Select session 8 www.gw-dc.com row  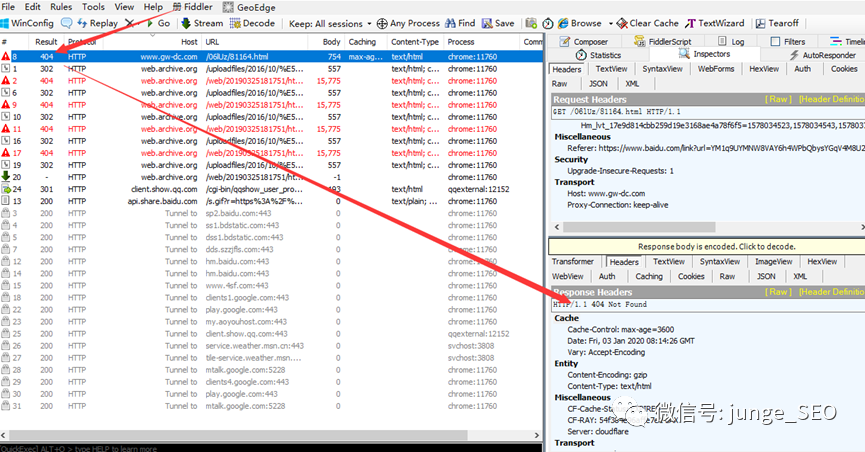[x=271, y=56]
